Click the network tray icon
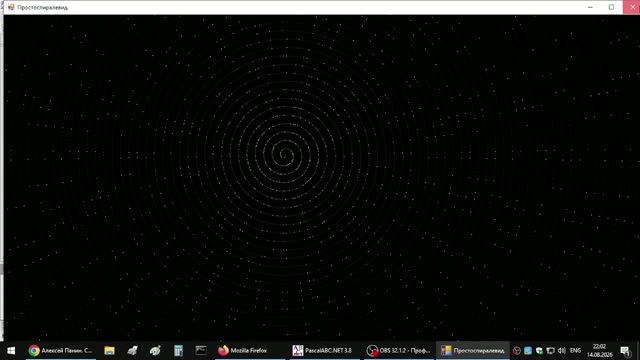This screenshot has width=640, height=360. click(x=551, y=351)
